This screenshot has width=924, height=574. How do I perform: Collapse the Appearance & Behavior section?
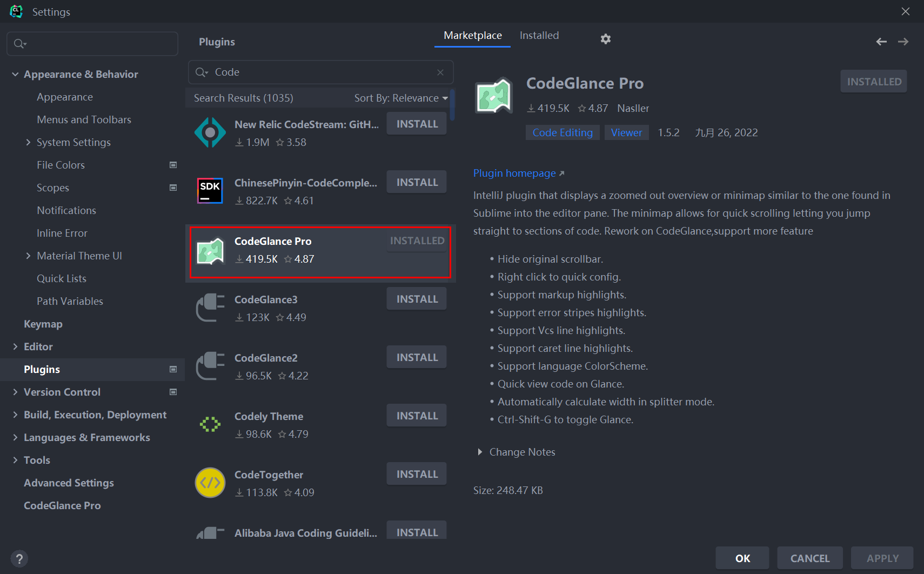coord(15,74)
